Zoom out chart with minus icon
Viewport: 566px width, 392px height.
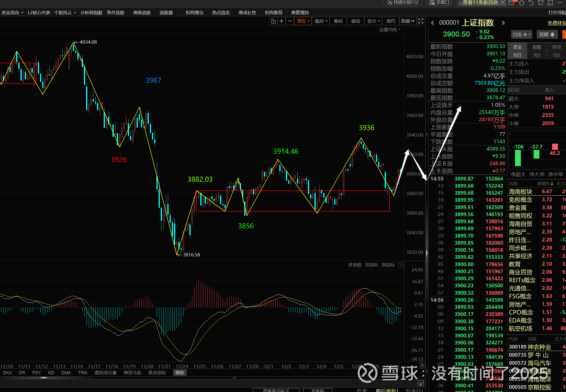tap(290, 21)
